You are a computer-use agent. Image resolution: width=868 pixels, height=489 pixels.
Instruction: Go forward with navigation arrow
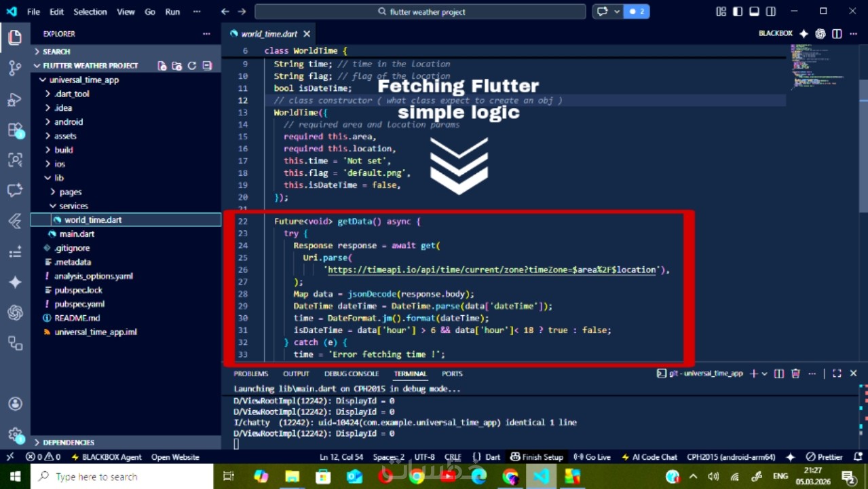[x=242, y=12]
